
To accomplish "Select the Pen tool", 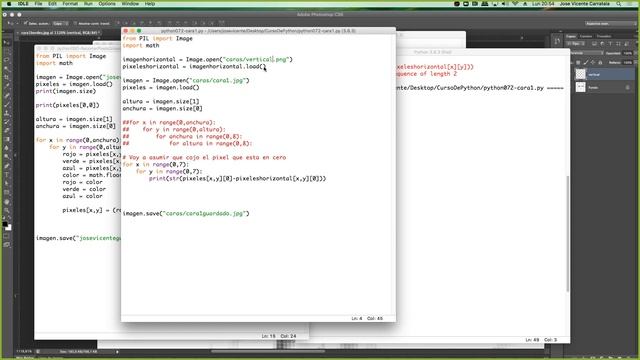I will pyautogui.click(x=7, y=166).
